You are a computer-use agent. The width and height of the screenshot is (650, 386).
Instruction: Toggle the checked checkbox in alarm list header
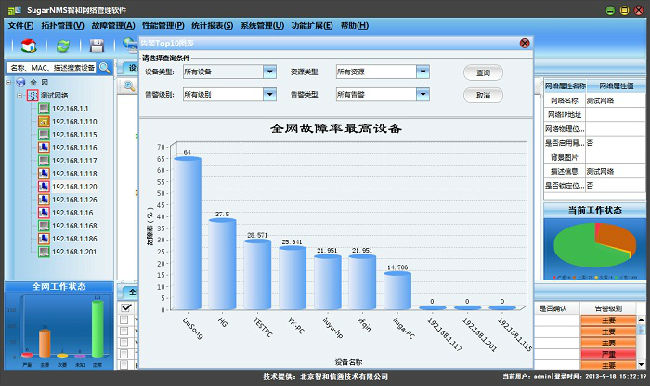(x=126, y=308)
